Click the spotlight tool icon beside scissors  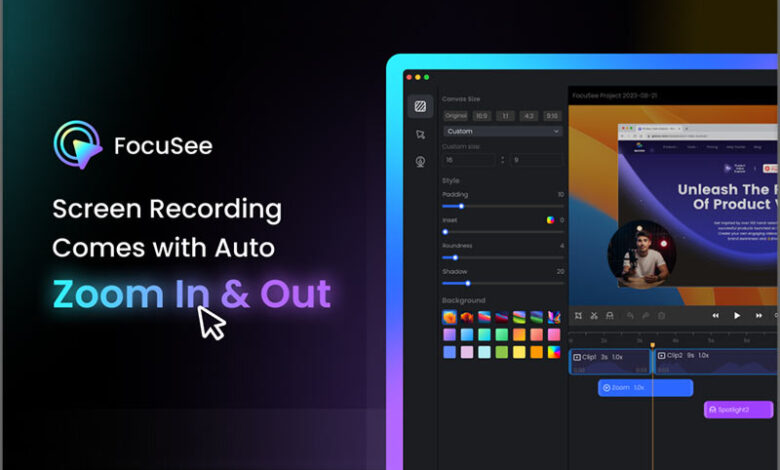(609, 316)
